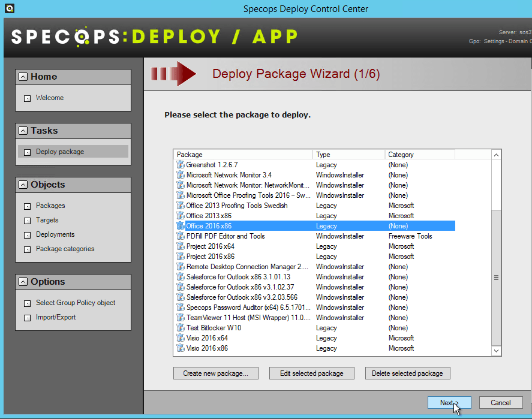Open Targets under Objects
The height and width of the screenshot is (419, 532).
click(x=47, y=220)
